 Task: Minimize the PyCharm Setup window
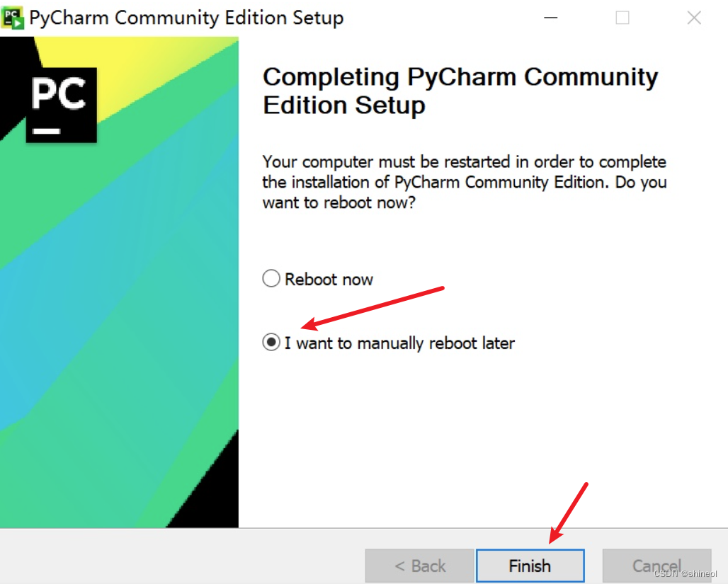coord(551,18)
